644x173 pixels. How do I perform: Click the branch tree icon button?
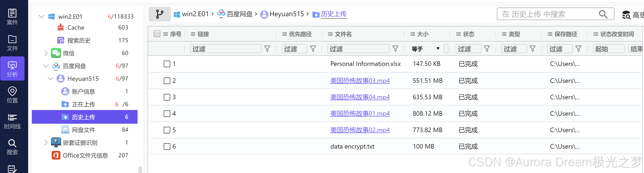(x=160, y=14)
